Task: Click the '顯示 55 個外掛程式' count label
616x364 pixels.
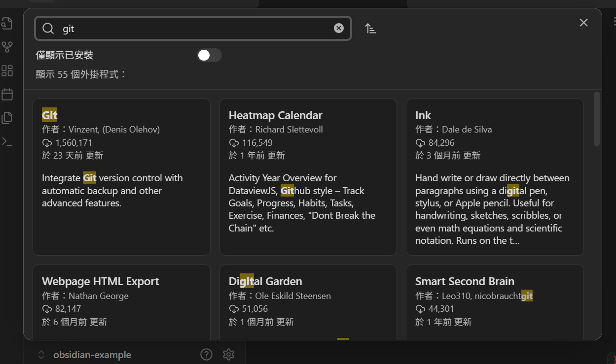Action: click(x=81, y=74)
